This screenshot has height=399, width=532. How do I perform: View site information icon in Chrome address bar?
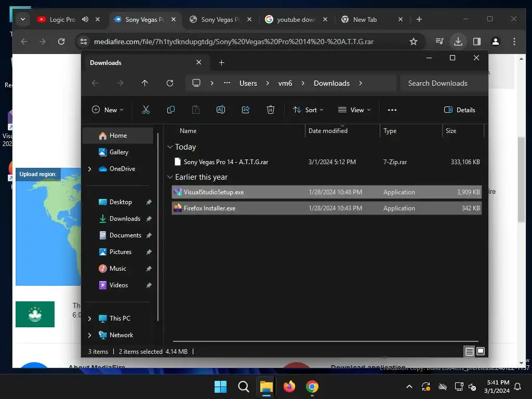coord(84,42)
